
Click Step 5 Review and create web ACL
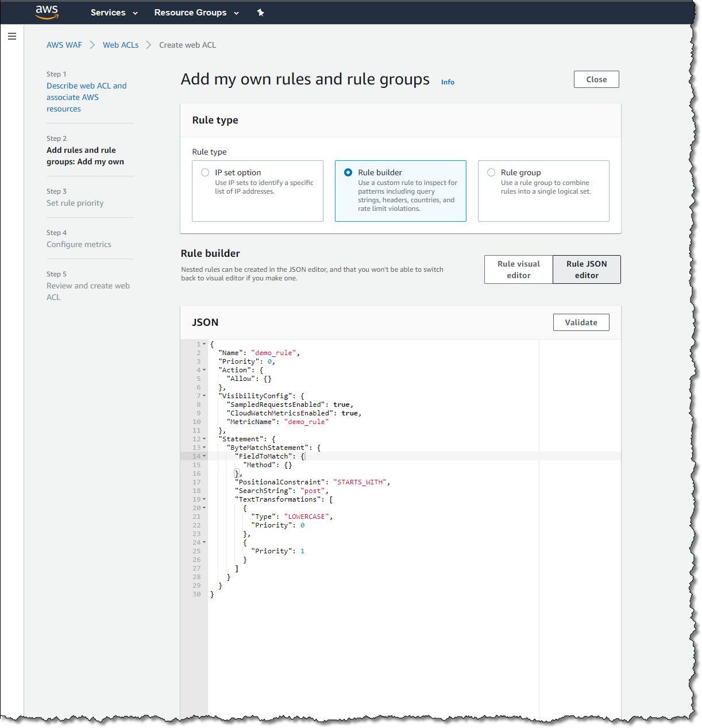tap(88, 291)
